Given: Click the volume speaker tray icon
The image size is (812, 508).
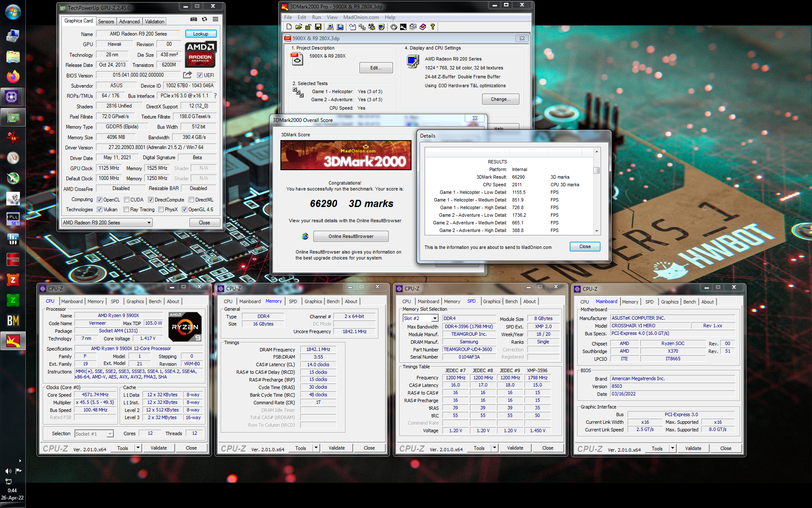Looking at the screenshot, I should 8,471.
